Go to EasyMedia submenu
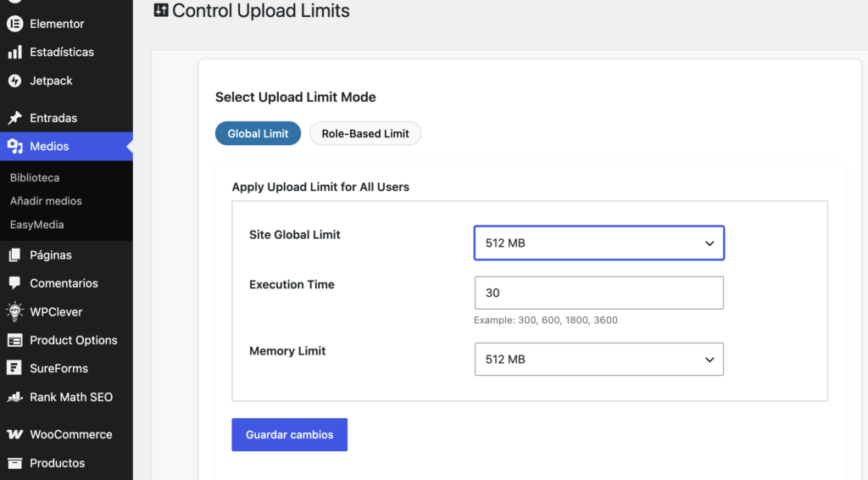 [x=37, y=225]
